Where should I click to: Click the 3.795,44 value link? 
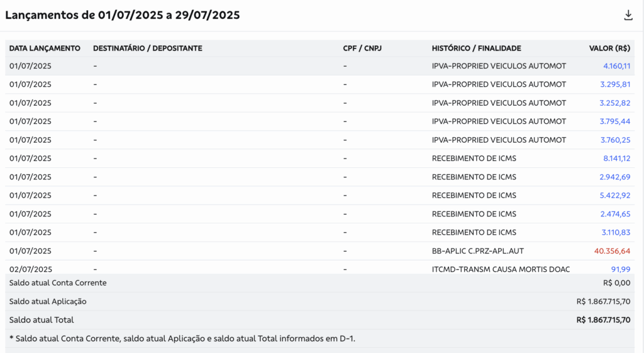[615, 121]
